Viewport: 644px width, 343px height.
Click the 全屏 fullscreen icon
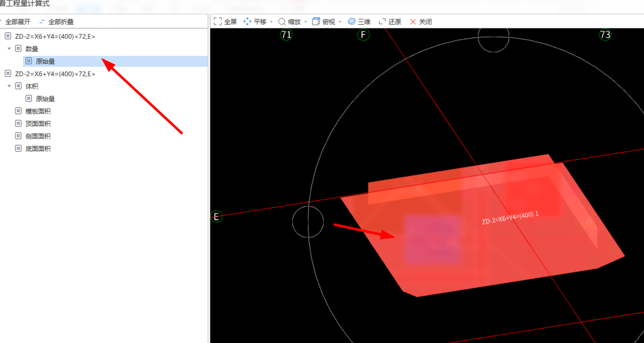point(218,22)
